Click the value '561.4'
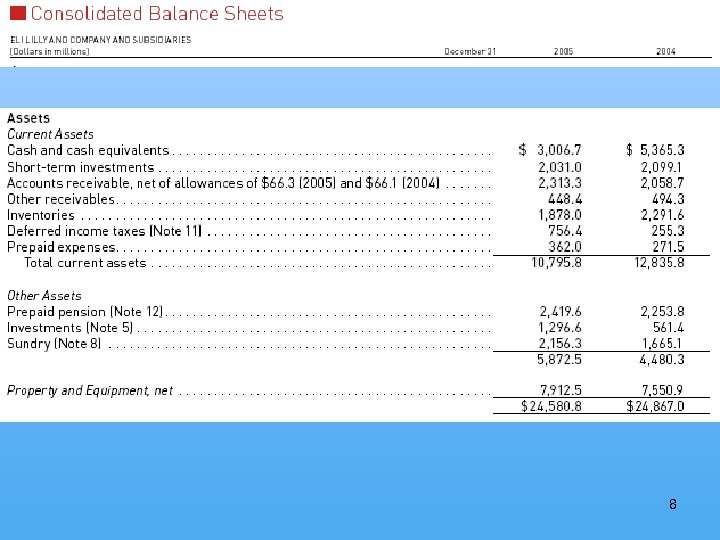This screenshot has height=540, width=720. [669, 327]
